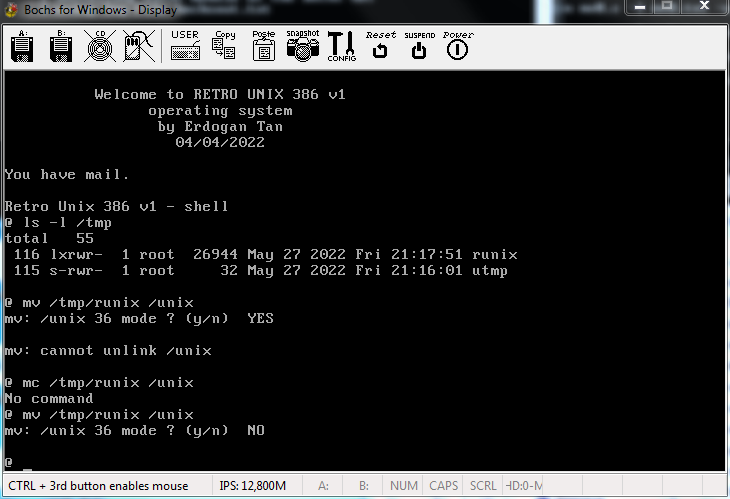Click the CAPS status indicator

(443, 486)
